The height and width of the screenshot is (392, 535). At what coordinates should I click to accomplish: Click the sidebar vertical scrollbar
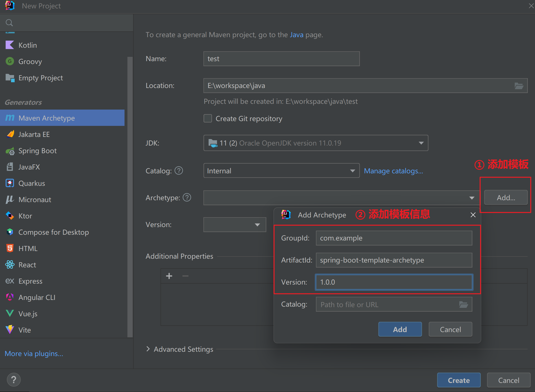point(130,197)
